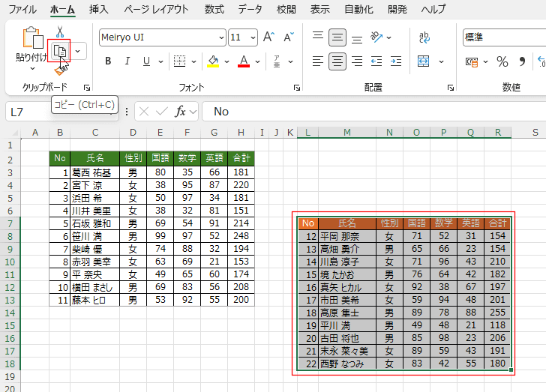Switch to the データ tab
Screen dimensions: 546x392
click(250, 9)
